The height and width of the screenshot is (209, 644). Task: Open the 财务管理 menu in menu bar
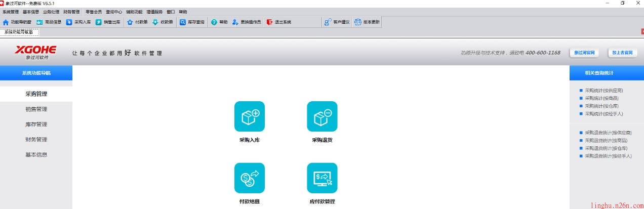71,12
